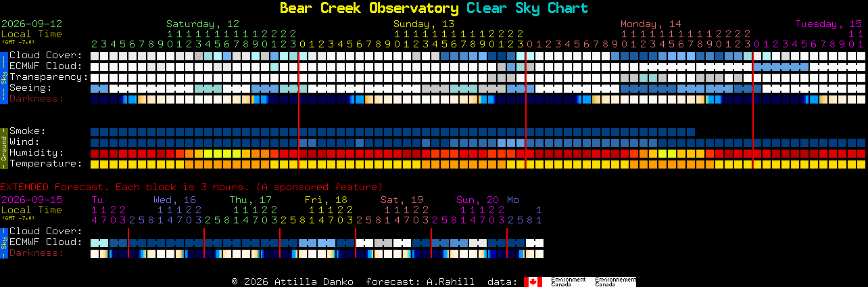Select the Saturday, 12 day header
This screenshot has width=868, height=287.
(203, 24)
